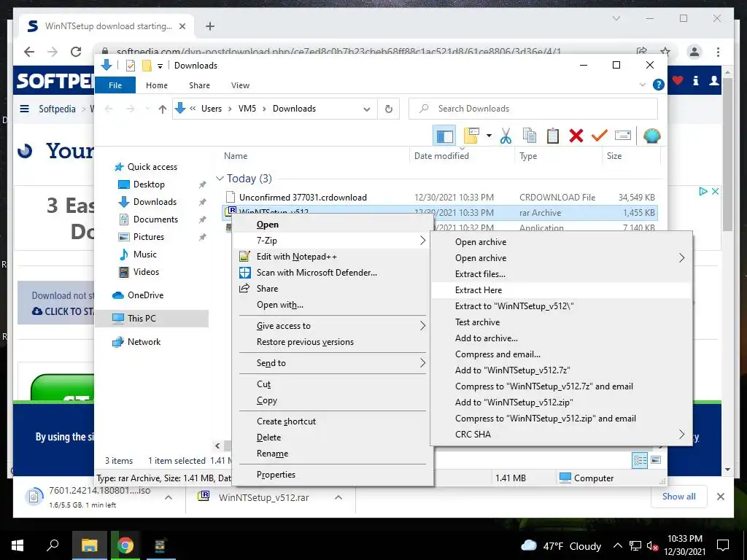The height and width of the screenshot is (560, 747).
Task: Toggle the navigation pane icon in the toolbar
Action: point(444,136)
